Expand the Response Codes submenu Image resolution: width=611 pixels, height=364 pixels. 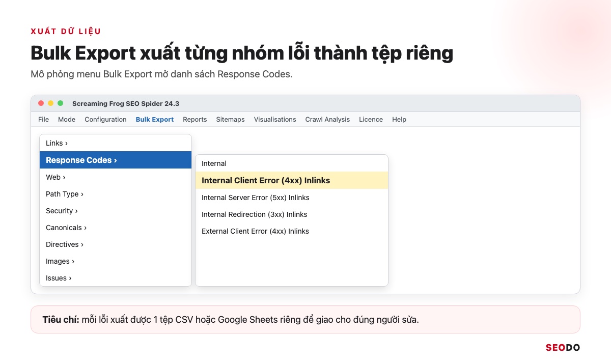click(116, 160)
